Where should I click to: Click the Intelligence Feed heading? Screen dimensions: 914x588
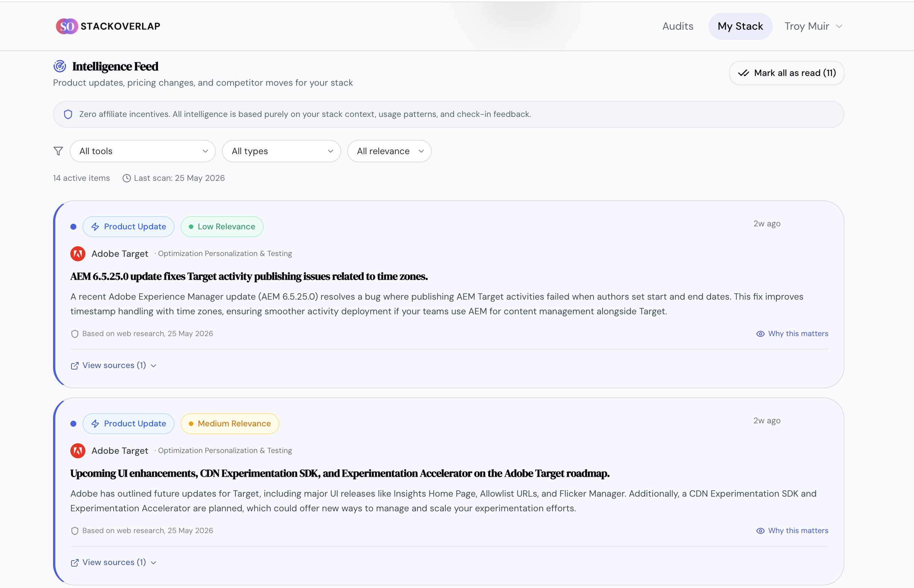point(115,67)
